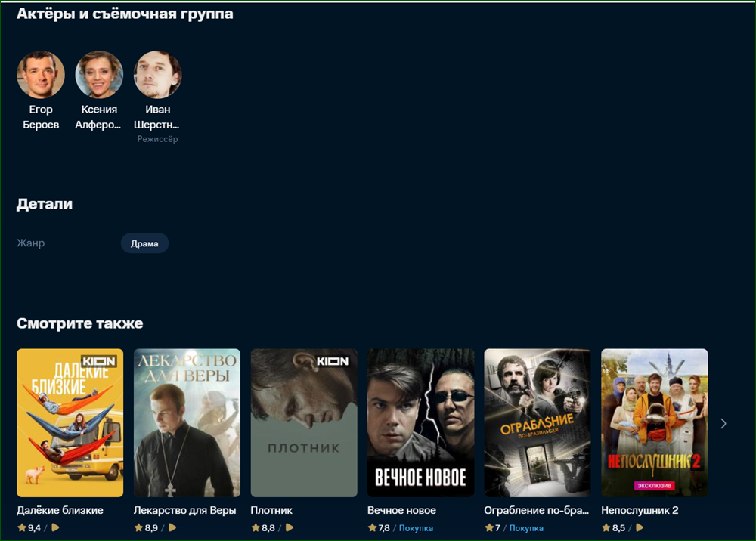Click KION badge on Плотник poster

point(333,361)
